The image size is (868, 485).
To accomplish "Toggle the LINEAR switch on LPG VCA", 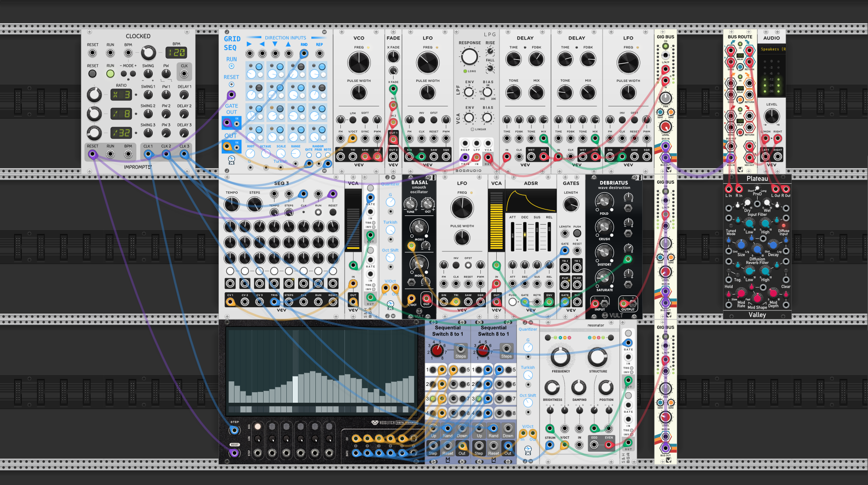I will pos(473,130).
